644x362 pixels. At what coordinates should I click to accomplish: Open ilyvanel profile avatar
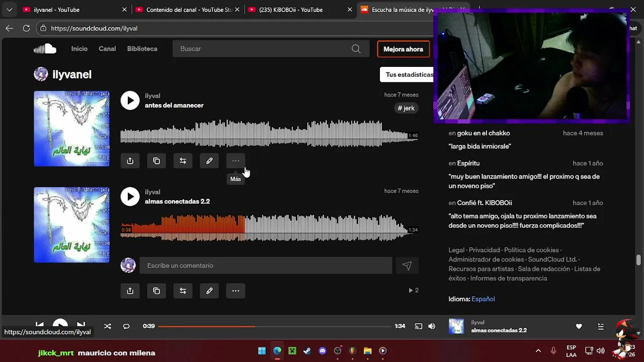click(x=41, y=74)
